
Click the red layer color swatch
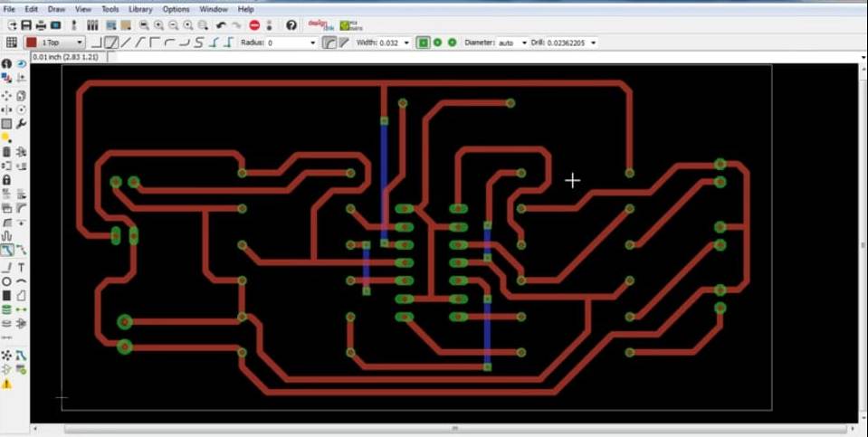[31, 43]
